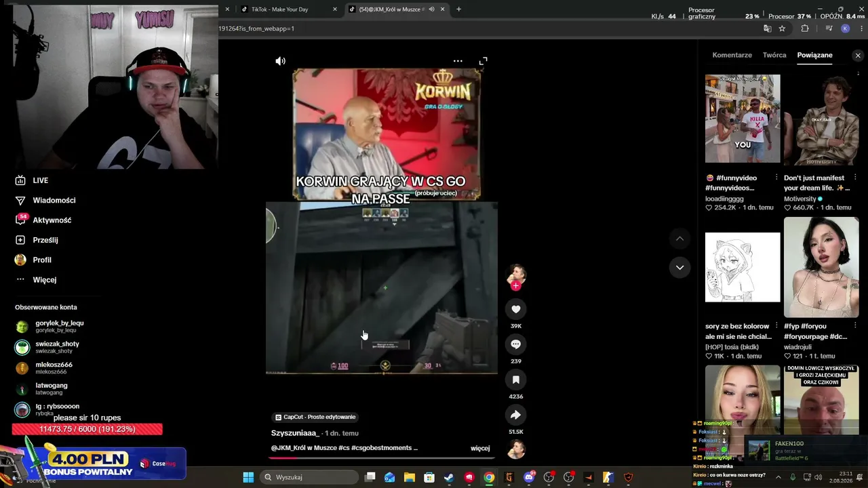
Task: Open followed account swiezak_shoty
Action: pos(47,347)
